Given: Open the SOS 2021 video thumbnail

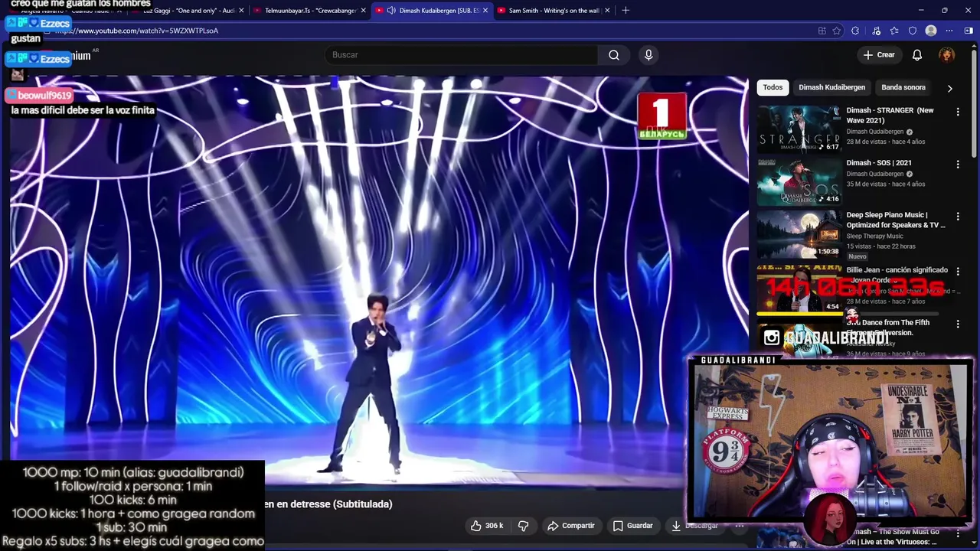Looking at the screenshot, I should (799, 181).
